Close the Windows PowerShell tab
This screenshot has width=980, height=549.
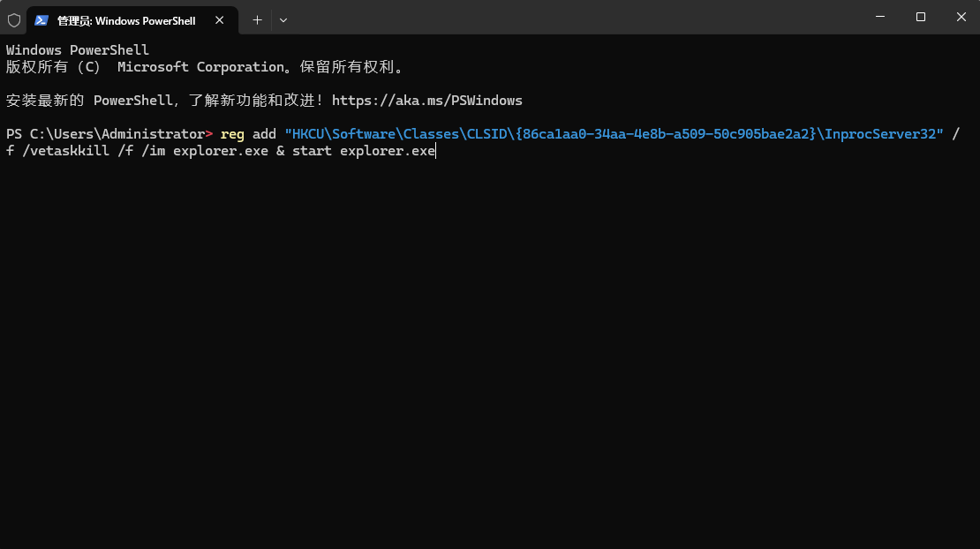(219, 20)
